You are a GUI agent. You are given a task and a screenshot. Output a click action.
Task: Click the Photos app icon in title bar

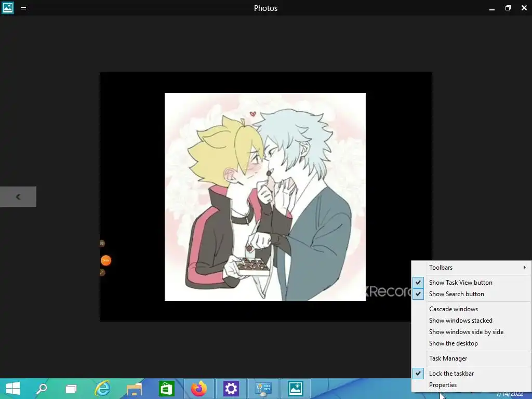coord(7,7)
